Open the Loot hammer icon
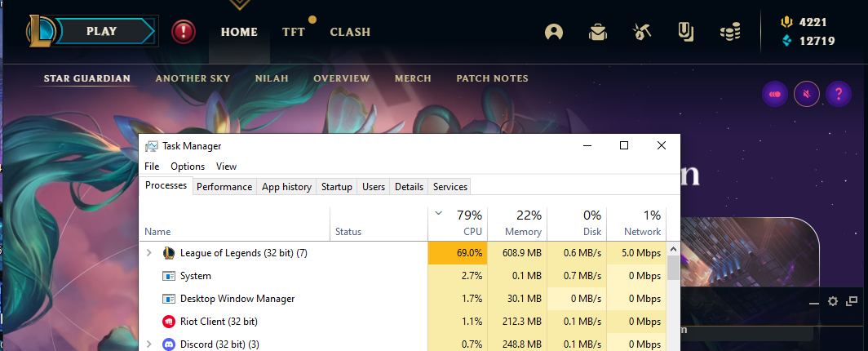This screenshot has height=351, width=868. [x=642, y=33]
